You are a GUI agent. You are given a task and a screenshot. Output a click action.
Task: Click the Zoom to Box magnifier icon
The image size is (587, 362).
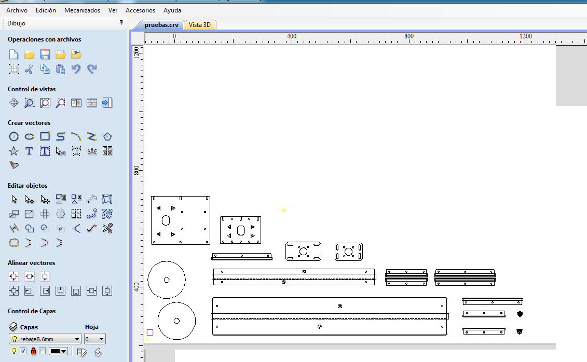coord(29,103)
